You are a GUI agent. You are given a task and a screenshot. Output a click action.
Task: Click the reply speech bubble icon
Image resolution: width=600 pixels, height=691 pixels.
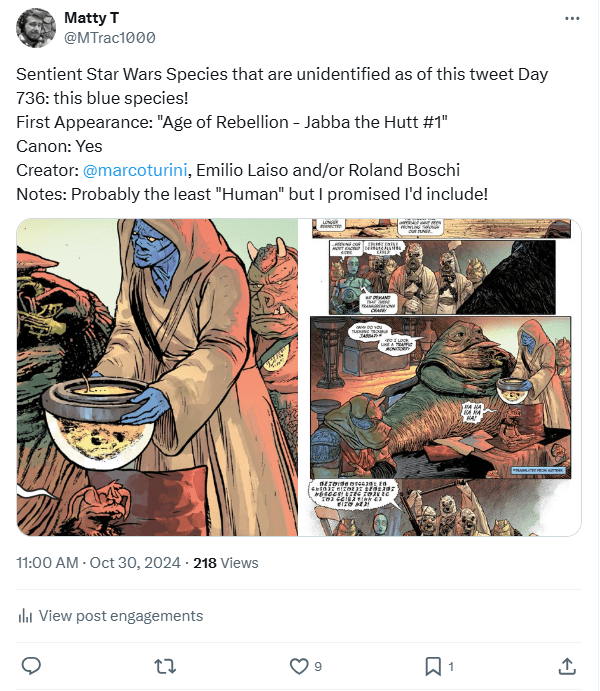[x=31, y=665]
